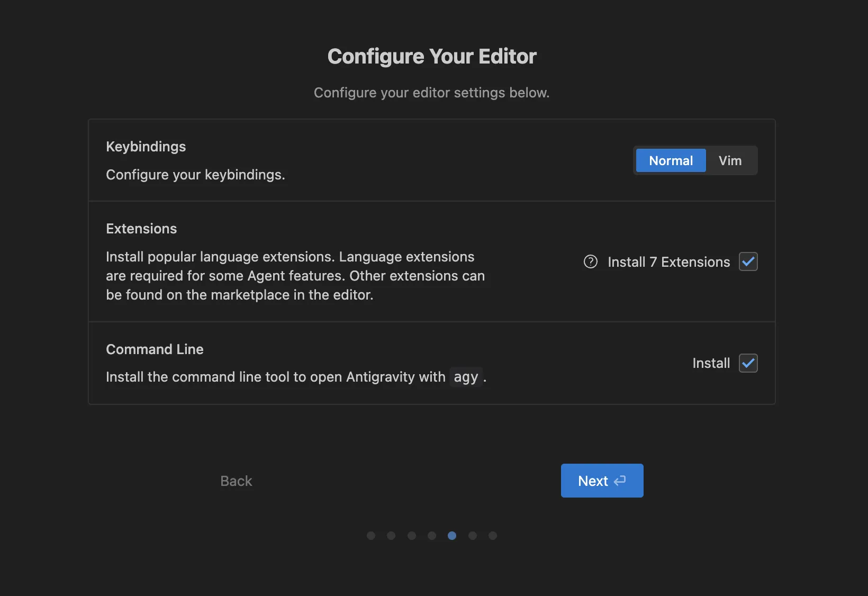Screen dimensions: 868x596
Task: Open the fourth step pagination dot
Action: [x=432, y=536]
